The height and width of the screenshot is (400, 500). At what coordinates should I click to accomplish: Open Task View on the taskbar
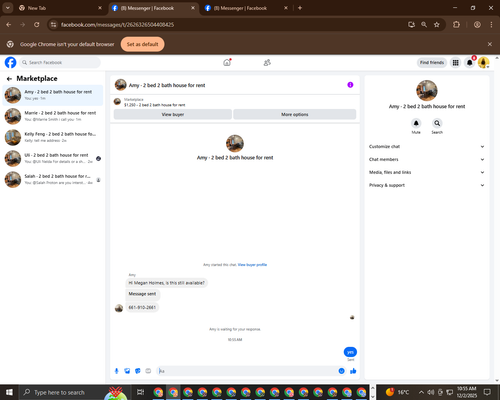click(x=140, y=392)
